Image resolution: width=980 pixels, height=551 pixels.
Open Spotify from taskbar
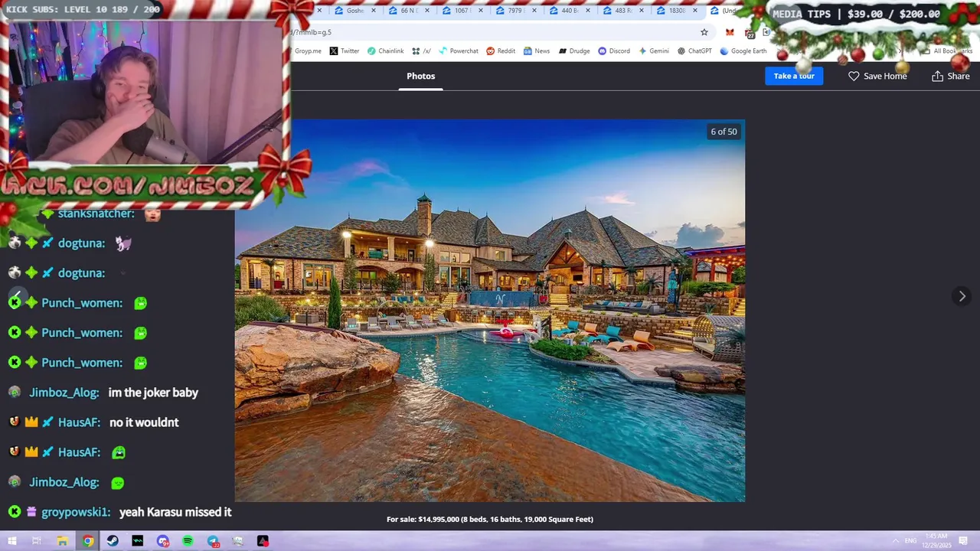(188, 541)
